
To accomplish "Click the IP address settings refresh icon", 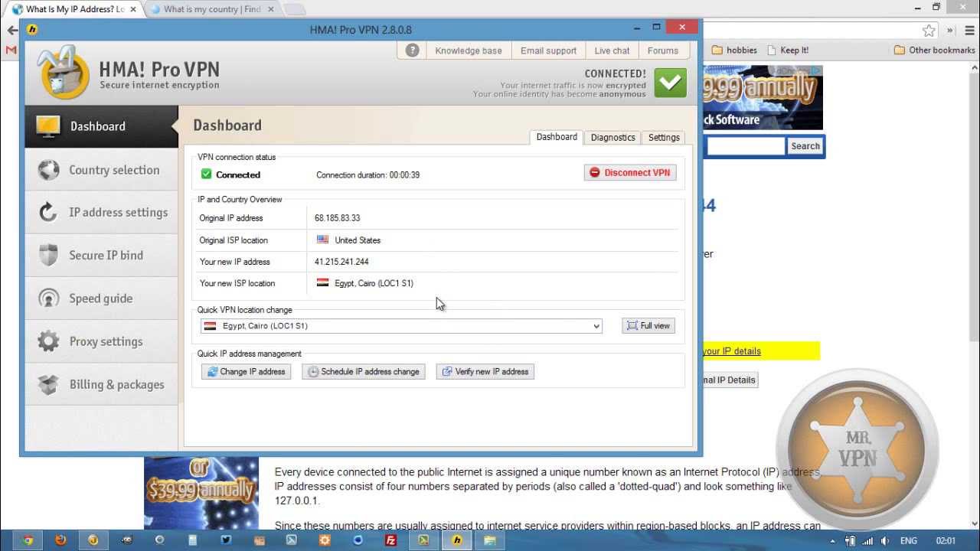I will (48, 213).
